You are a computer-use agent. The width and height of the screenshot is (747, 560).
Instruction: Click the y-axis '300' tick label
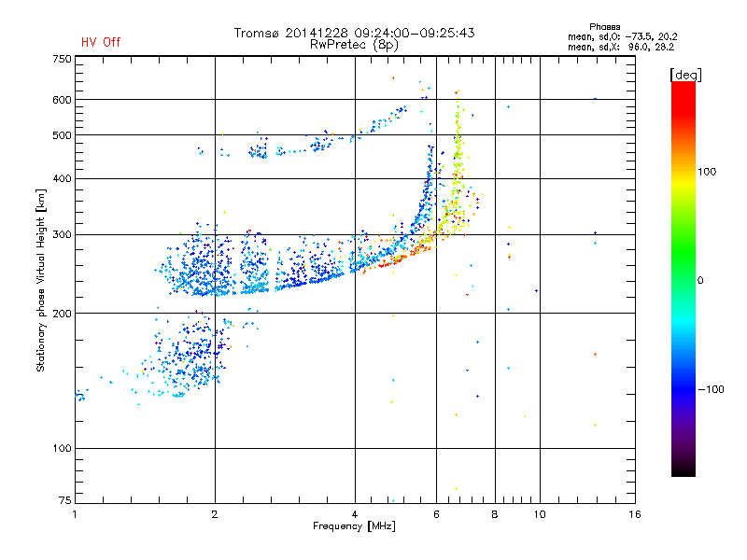[x=62, y=235]
